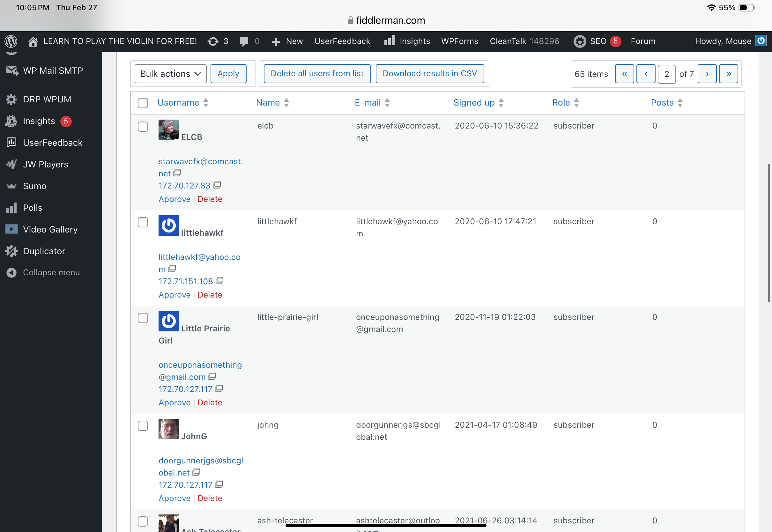Click the home site icon

[x=33, y=41]
